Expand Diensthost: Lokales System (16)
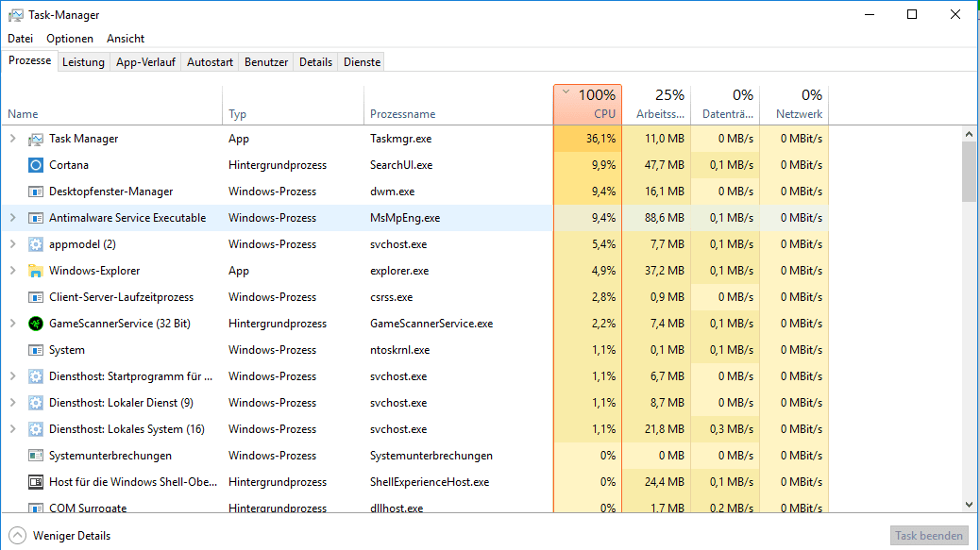980x550 pixels. click(12, 429)
